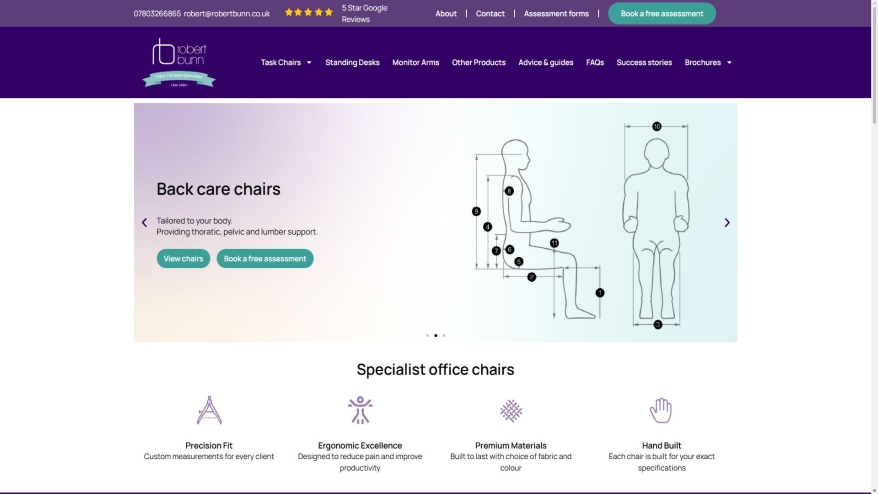Select the second carousel dot
The width and height of the screenshot is (878, 494).
(436, 335)
